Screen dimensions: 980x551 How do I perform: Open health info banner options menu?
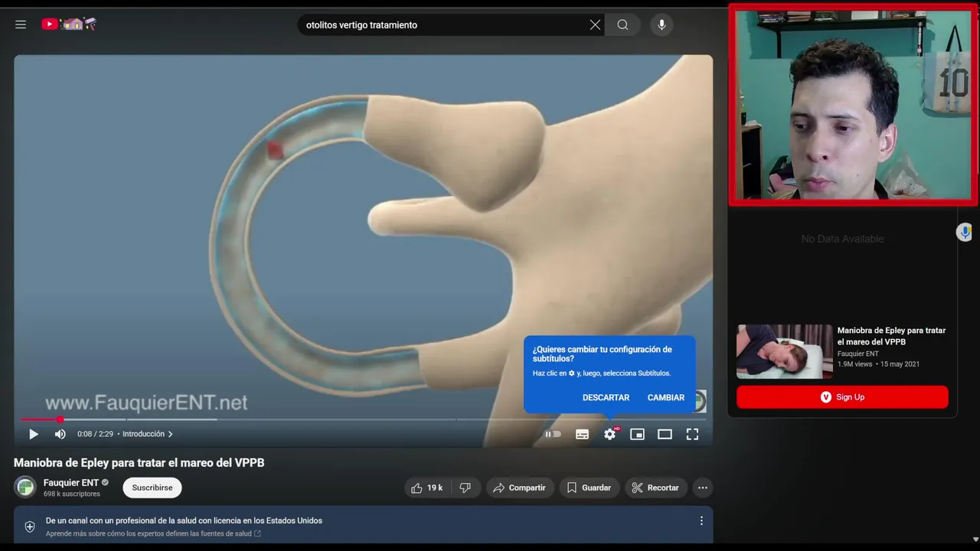click(701, 520)
